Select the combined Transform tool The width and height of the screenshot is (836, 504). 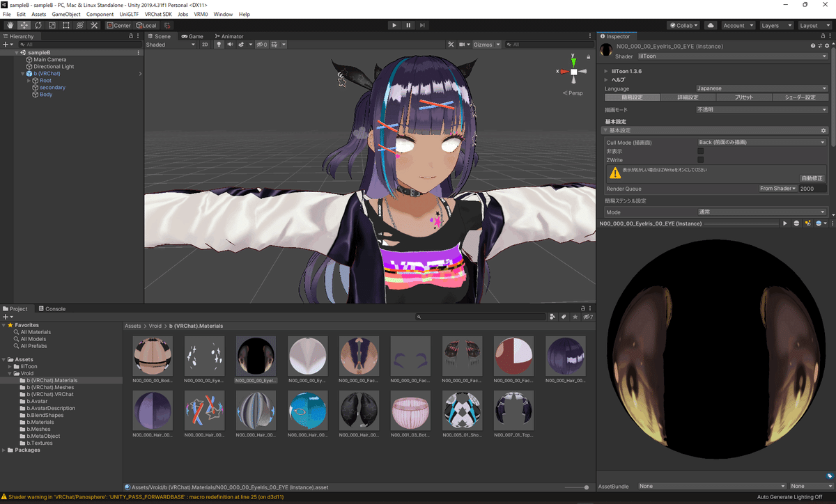point(79,25)
